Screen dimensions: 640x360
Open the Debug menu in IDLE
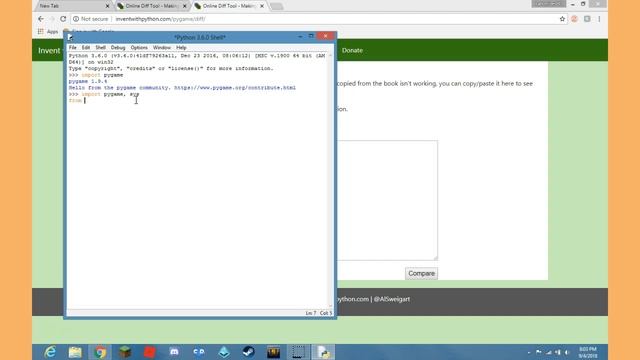[118, 48]
